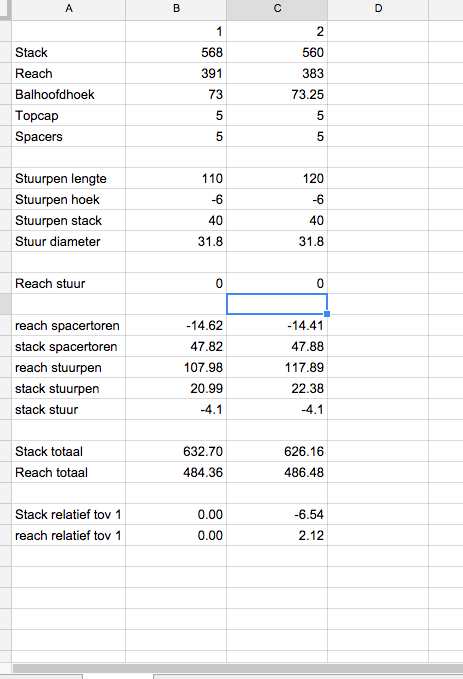Image resolution: width=463 pixels, height=679 pixels.
Task: Select column B header
Action: click(176, 10)
